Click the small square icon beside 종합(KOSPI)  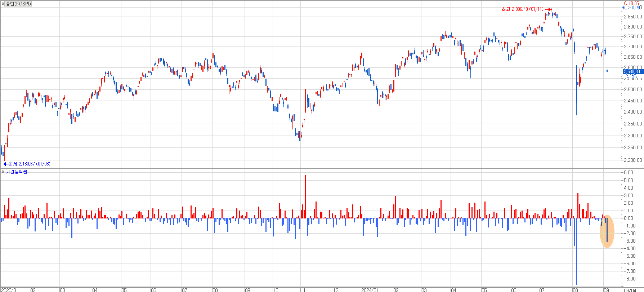point(3,4)
